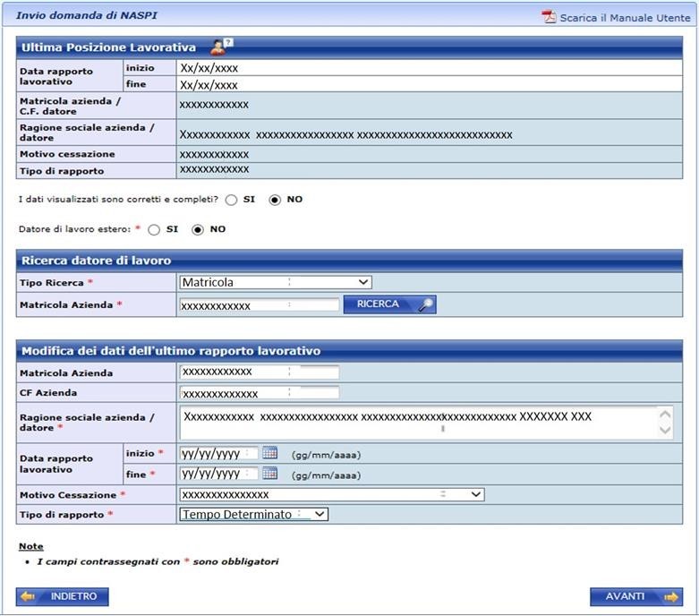Open the calendar picker for fine date
The height and width of the screenshot is (616, 699).
[x=269, y=474]
